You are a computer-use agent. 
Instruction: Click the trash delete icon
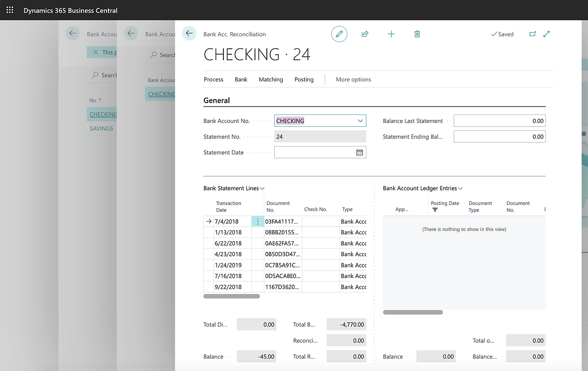click(417, 34)
